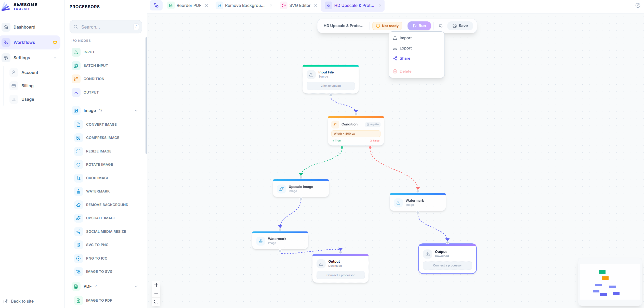Switch to the SVG Editor tab
Image resolution: width=644 pixels, height=308 pixels.
tap(299, 5)
